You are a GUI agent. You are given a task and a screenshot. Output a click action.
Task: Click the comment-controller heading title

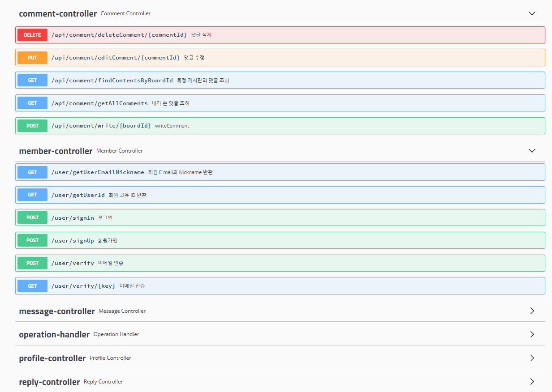tap(58, 14)
